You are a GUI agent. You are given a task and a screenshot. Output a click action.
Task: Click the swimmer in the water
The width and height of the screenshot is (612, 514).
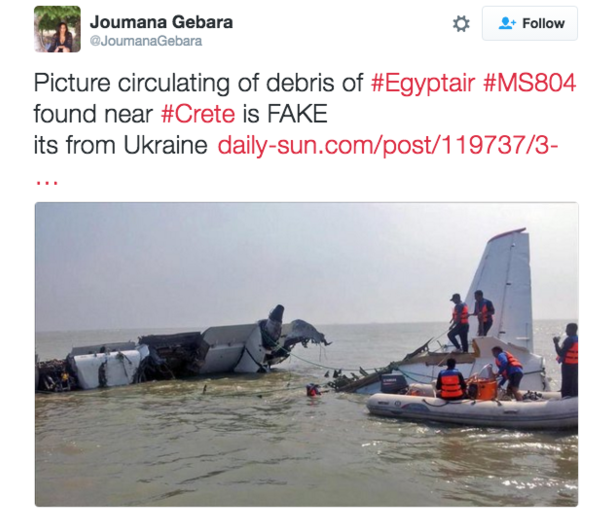(x=313, y=390)
